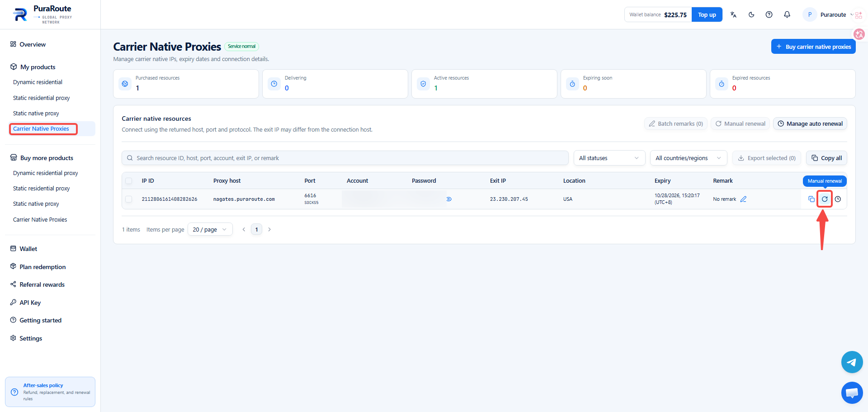The width and height of the screenshot is (868, 412).
Task: Toggle dark mode with the moon icon
Action: click(x=751, y=14)
